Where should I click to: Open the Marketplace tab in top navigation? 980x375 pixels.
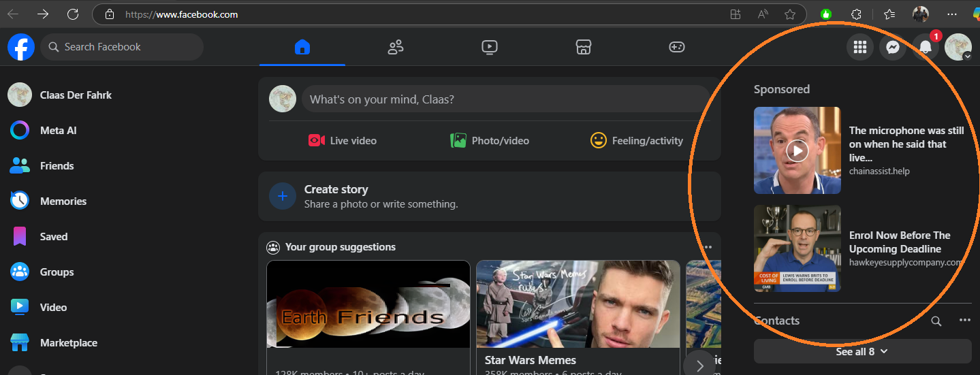pos(583,47)
